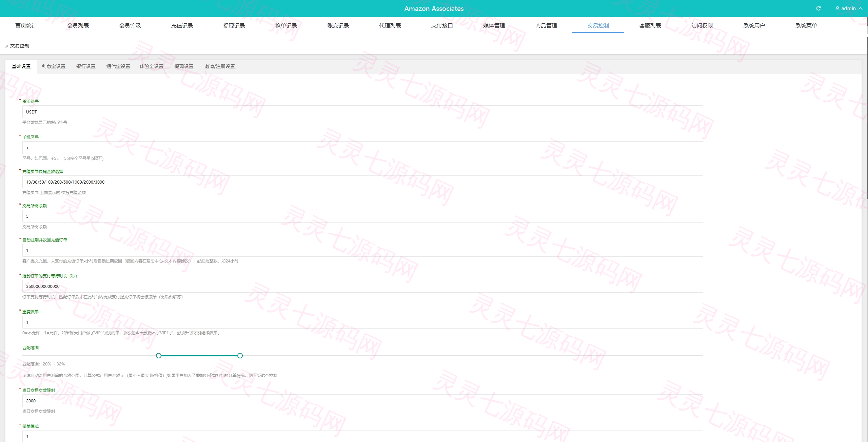Switch to 利息宝设置 tab
This screenshot has height=442, width=868.
coord(54,66)
